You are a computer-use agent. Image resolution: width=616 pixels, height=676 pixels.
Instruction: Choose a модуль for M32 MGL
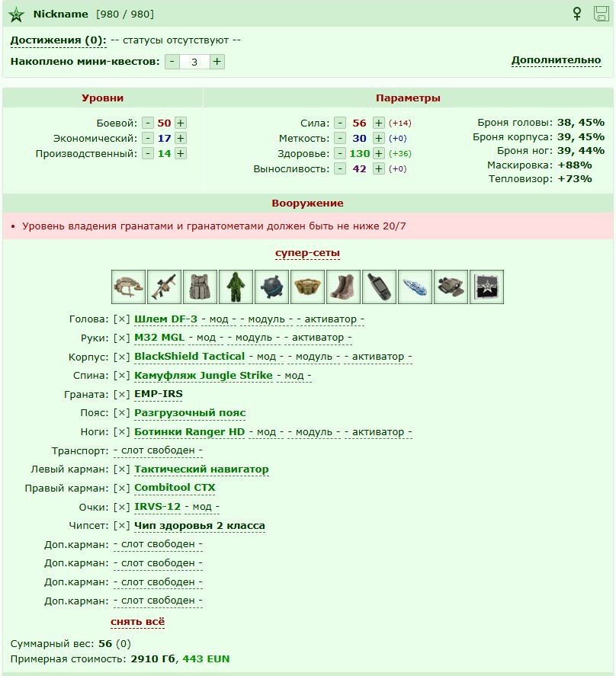tap(254, 338)
